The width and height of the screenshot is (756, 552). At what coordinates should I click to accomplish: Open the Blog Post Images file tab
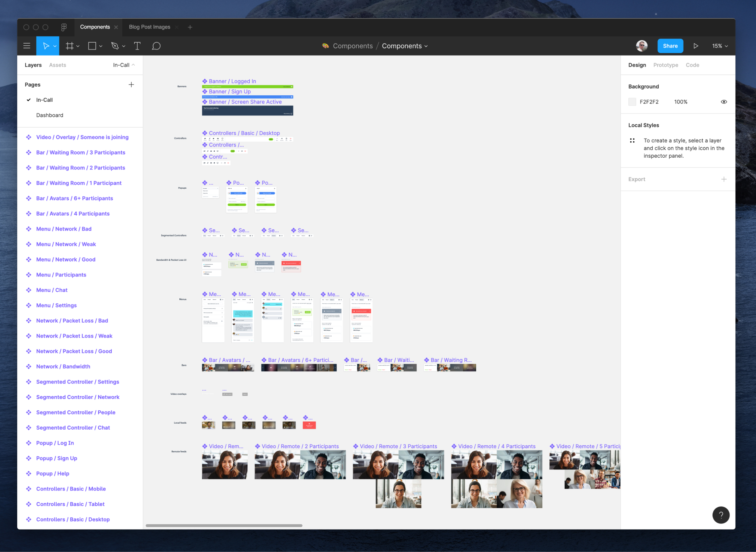click(149, 27)
